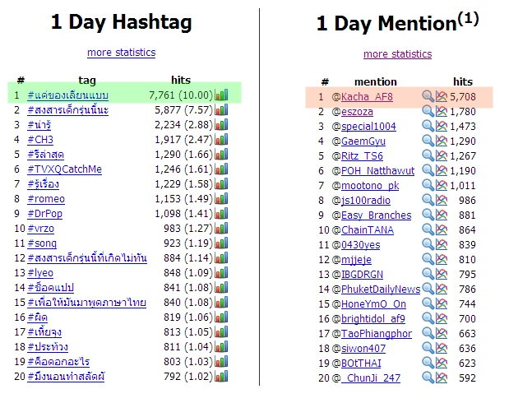Open the #song hashtag link
Screen dimensions: 532x403
point(42,243)
